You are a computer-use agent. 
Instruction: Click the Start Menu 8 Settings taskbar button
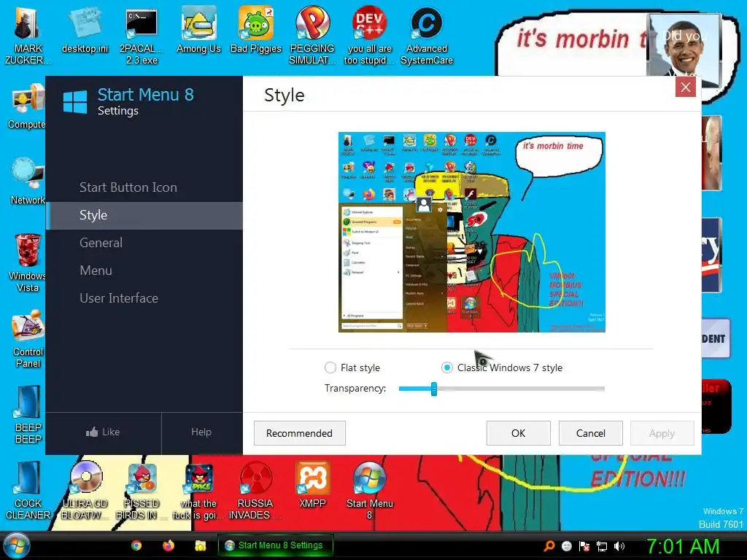point(275,545)
